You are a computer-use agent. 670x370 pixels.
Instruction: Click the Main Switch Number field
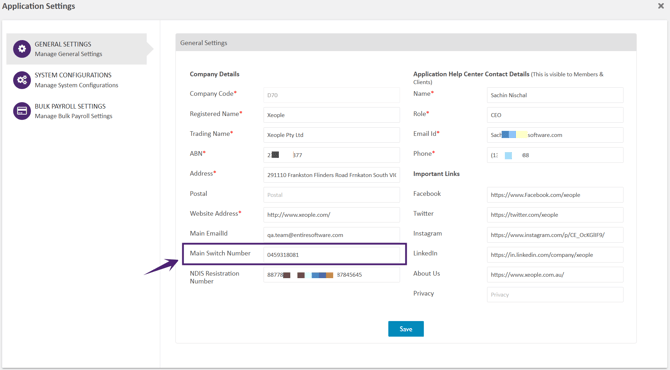[332, 255]
